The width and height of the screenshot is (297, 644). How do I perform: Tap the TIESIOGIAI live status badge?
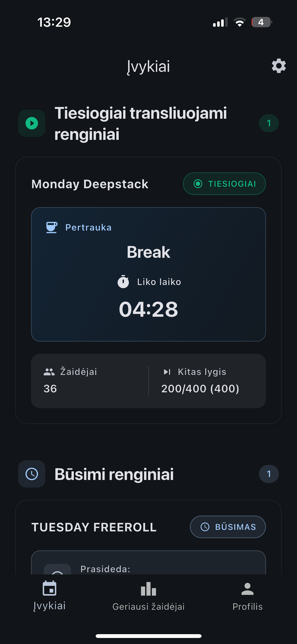(x=224, y=184)
